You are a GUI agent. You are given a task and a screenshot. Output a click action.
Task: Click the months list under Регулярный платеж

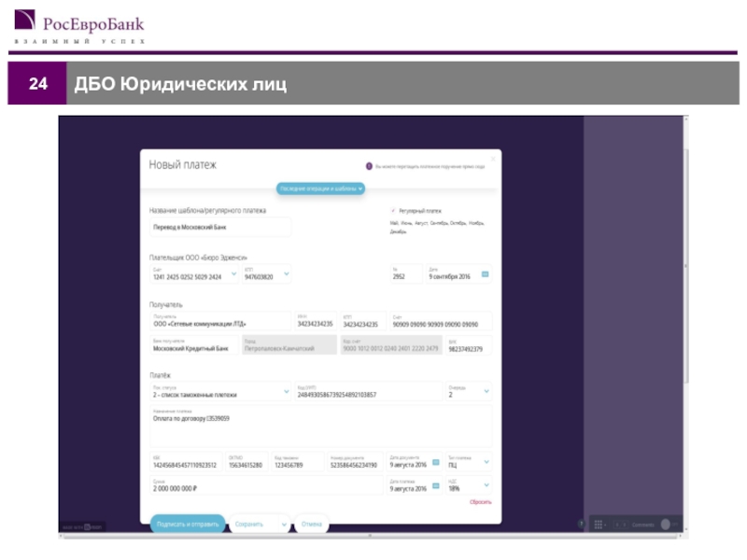click(437, 227)
